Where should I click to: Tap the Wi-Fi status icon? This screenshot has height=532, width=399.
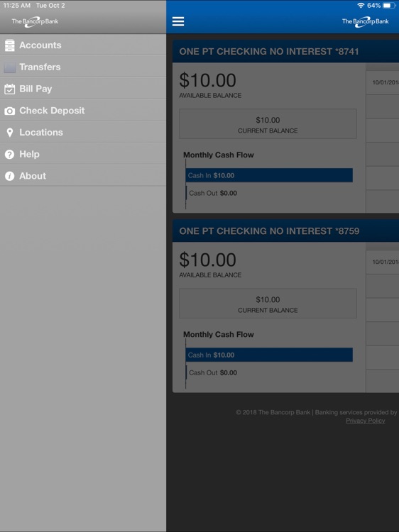pyautogui.click(x=361, y=6)
